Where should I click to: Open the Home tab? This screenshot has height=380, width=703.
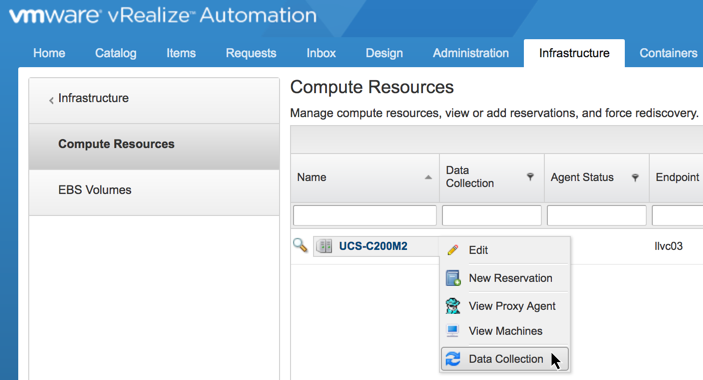pos(49,53)
